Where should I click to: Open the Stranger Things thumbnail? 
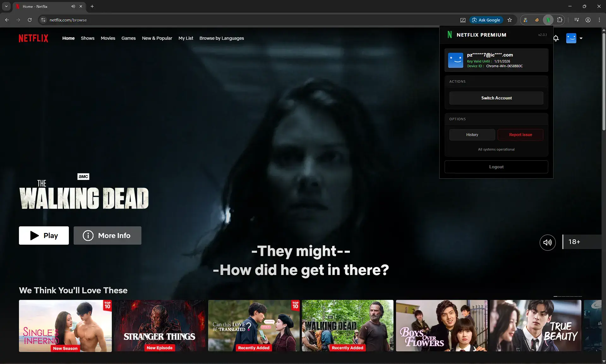pos(159,326)
